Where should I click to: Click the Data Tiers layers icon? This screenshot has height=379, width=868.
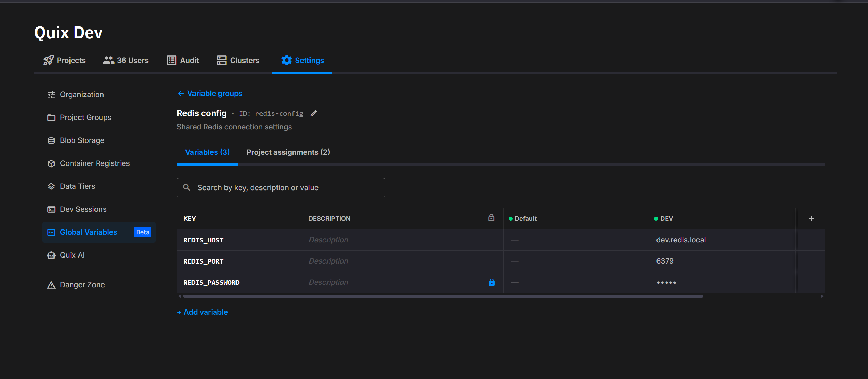coord(51,186)
